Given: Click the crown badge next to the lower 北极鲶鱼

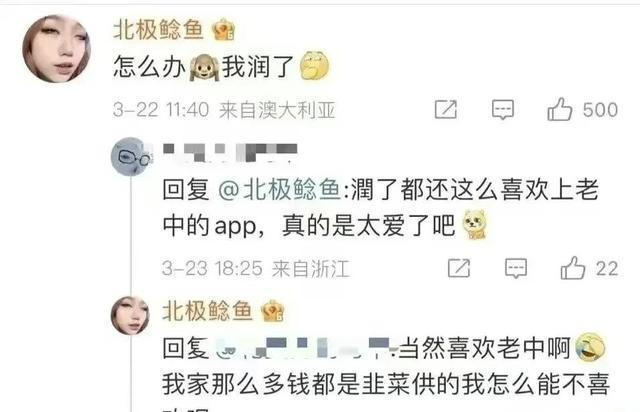Looking at the screenshot, I should [x=272, y=311].
